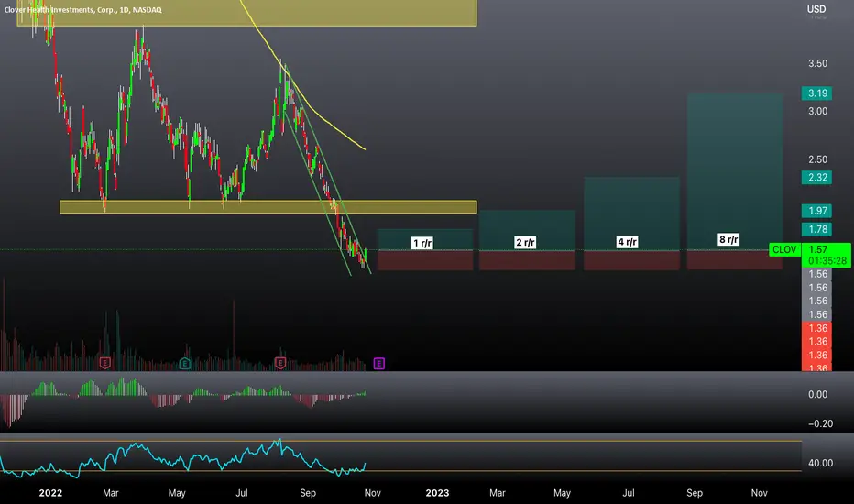This screenshot has height=504, width=854.
Task: Open the USD currency label
Action: click(816, 9)
